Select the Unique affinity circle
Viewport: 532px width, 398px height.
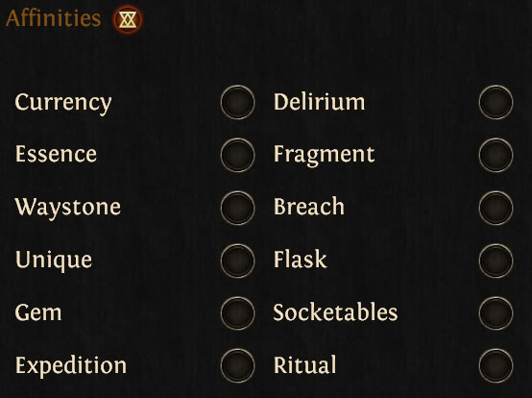tap(237, 261)
